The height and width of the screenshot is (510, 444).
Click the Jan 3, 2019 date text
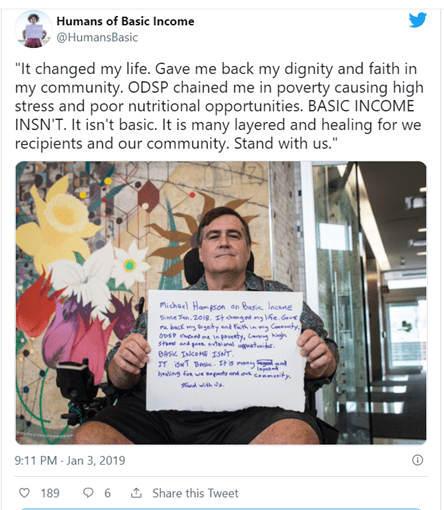point(96,460)
